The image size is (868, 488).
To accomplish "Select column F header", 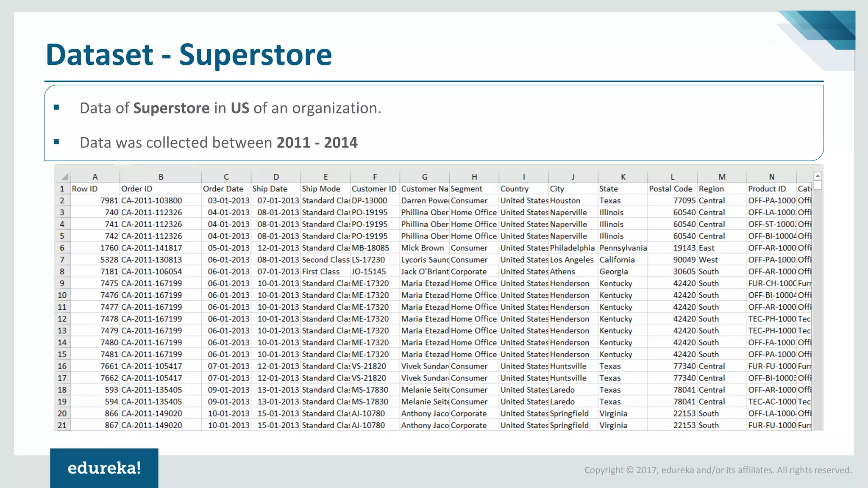I will [375, 177].
